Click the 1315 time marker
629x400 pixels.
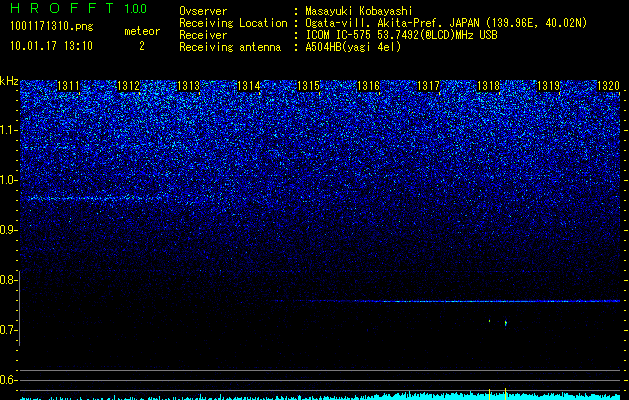308,86
